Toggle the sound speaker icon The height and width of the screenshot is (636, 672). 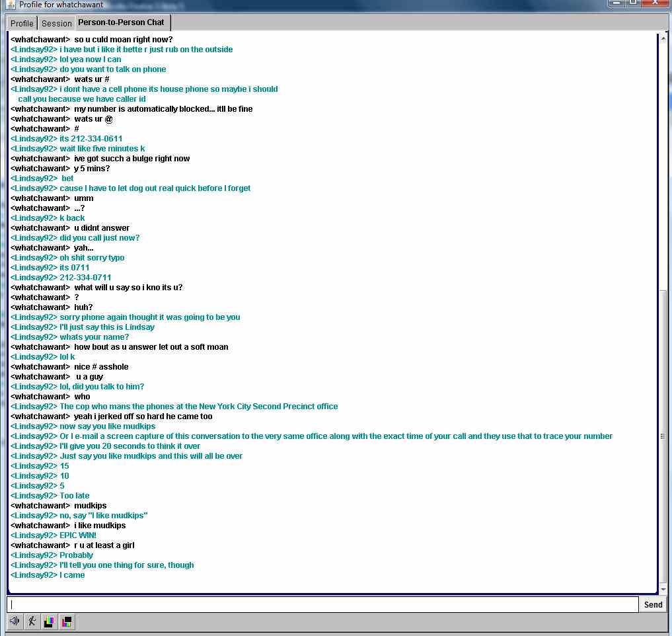[15, 621]
